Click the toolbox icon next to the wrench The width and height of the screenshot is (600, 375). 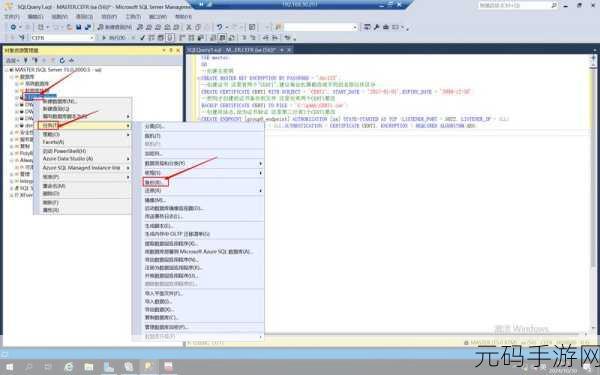[386, 27]
